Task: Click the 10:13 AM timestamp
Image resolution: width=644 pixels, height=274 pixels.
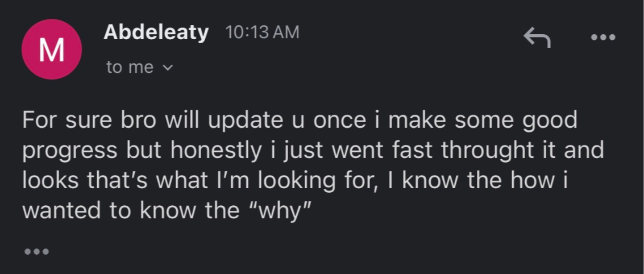Action: coord(262,32)
